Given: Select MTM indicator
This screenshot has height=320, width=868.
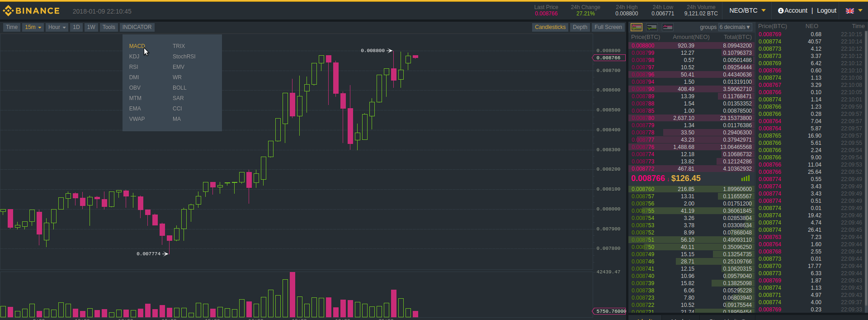Looking at the screenshot, I should 135,98.
